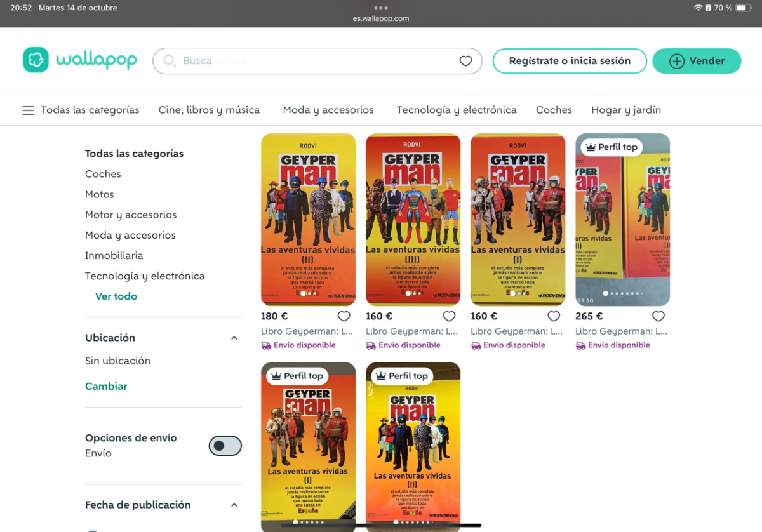Favorite the 180 € Geyperman listing

click(344, 316)
